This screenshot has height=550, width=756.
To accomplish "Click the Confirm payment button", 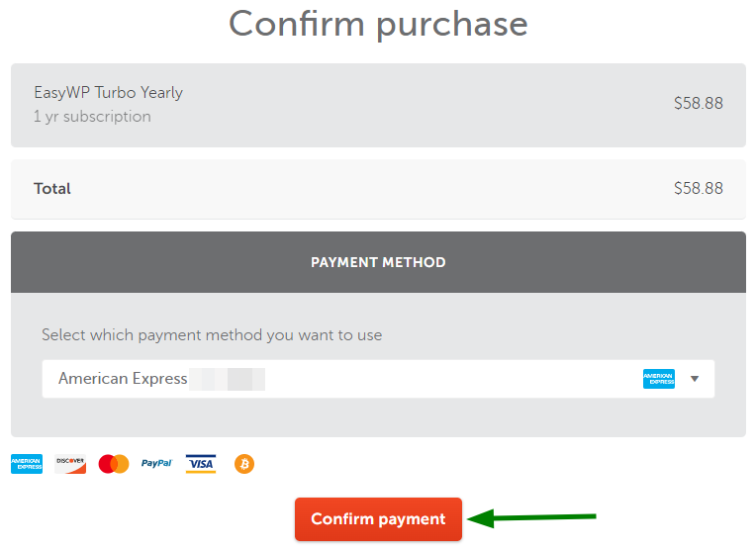I will (x=378, y=519).
